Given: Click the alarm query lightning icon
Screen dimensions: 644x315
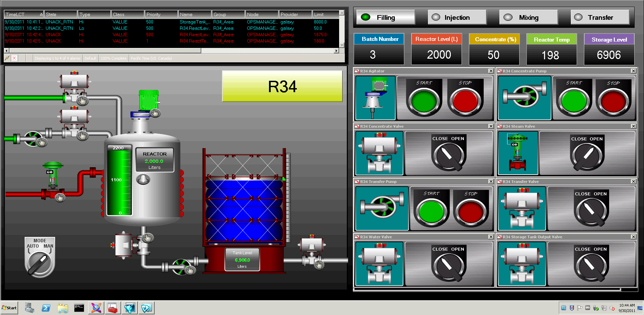Looking at the screenshot, I should (7, 58).
